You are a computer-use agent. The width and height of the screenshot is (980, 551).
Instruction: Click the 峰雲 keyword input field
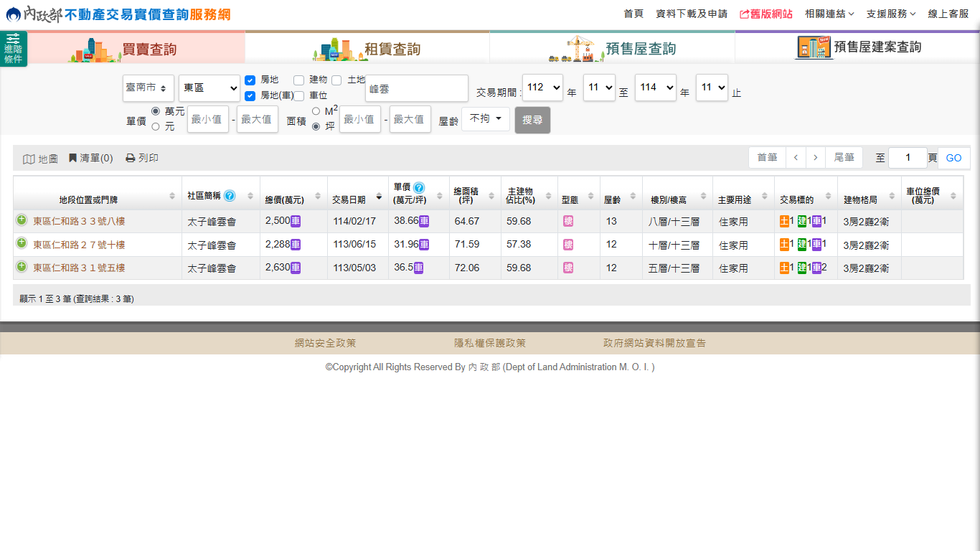tap(417, 88)
